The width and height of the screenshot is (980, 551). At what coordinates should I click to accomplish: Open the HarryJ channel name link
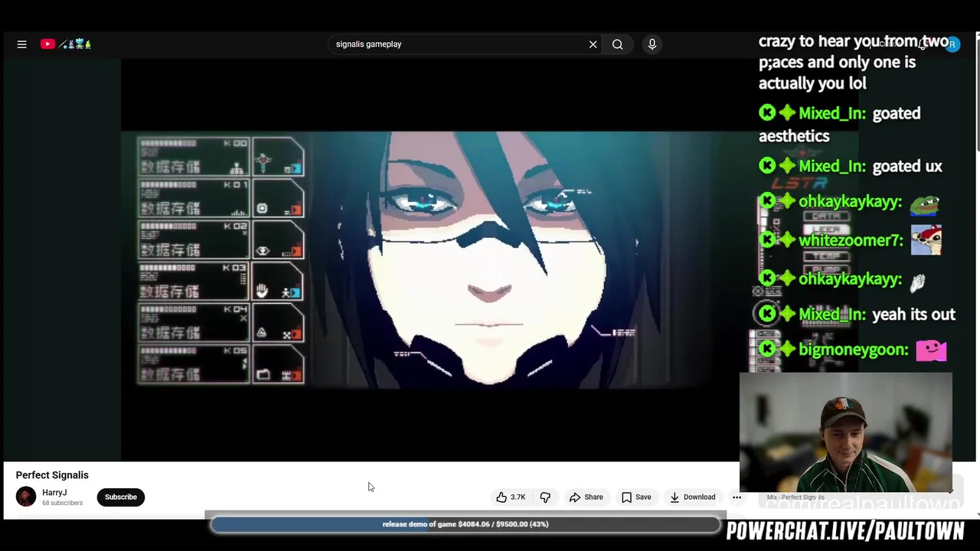[54, 493]
